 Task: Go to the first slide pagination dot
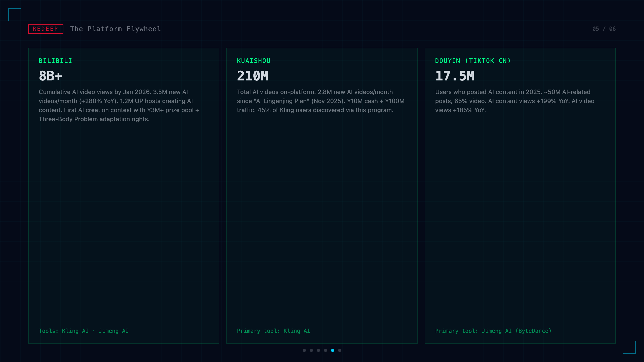pos(304,350)
